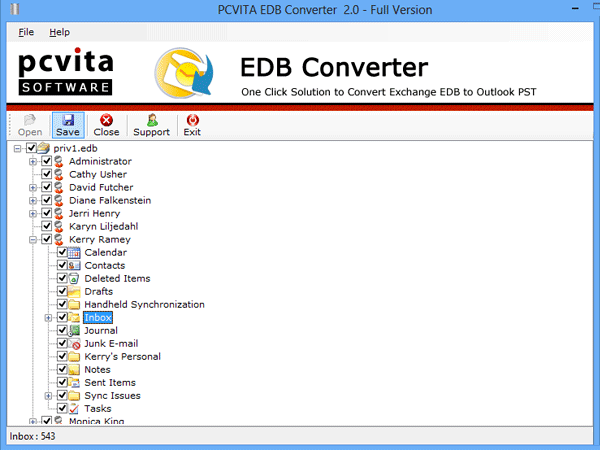Screen dimensions: 600x450
Task: Click the Exit power icon
Action: coord(192,120)
